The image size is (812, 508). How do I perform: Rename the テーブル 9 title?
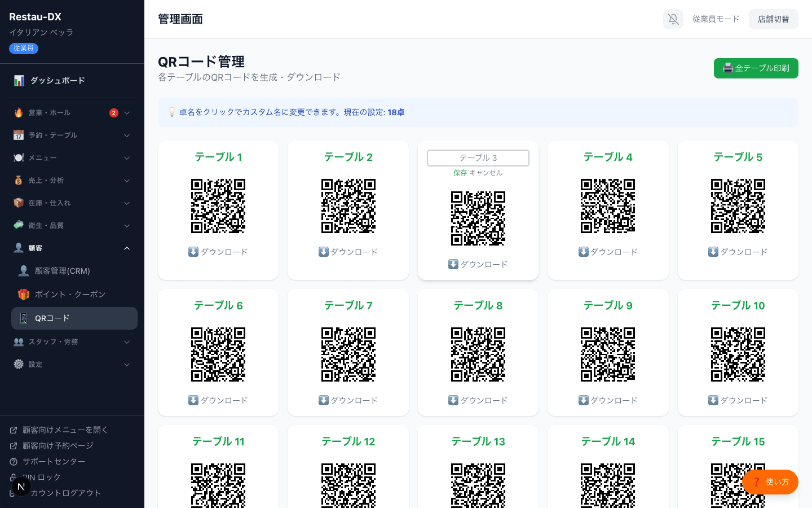pyautogui.click(x=608, y=305)
